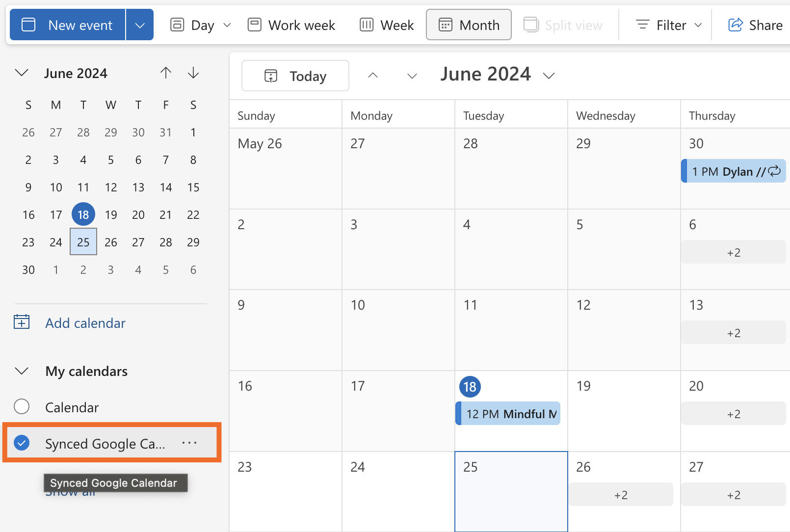Viewport: 790px width, 532px height.
Task: Collapse the mini calendar for June 2024
Action: 22,73
